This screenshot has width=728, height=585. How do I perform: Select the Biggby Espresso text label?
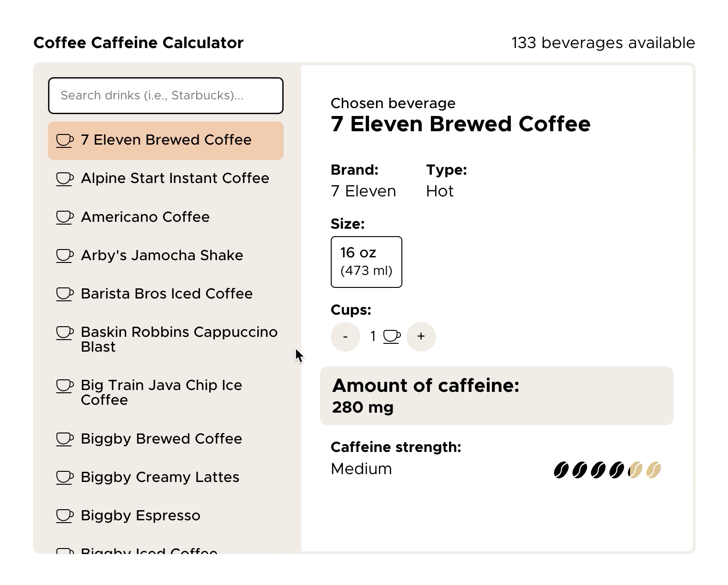(x=140, y=515)
